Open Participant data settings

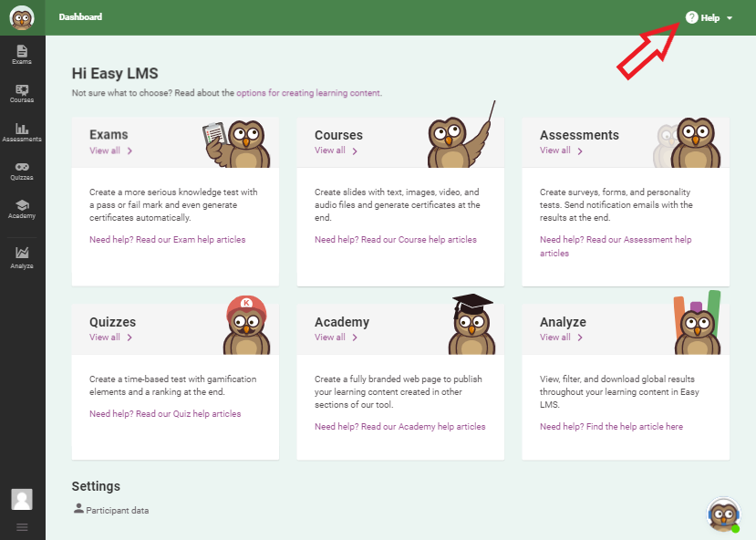(x=117, y=510)
